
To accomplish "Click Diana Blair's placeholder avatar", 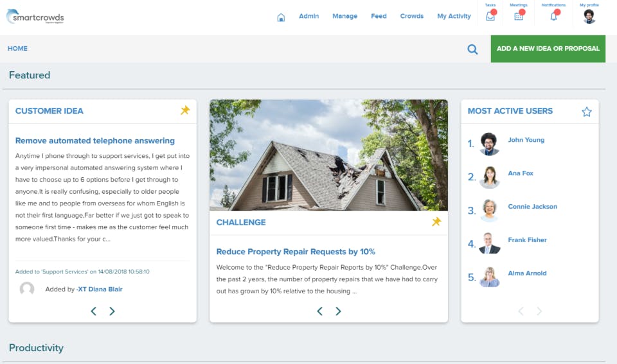I will 27,289.
